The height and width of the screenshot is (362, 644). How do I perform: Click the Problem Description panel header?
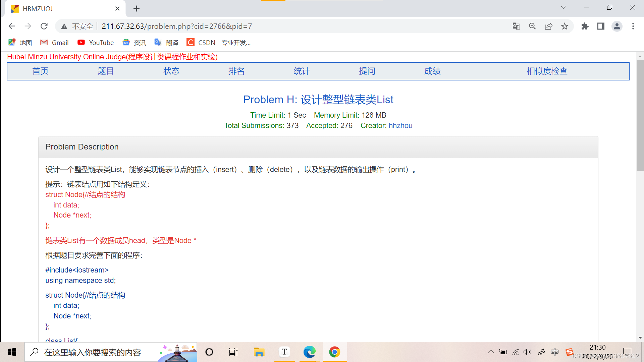pyautogui.click(x=318, y=147)
